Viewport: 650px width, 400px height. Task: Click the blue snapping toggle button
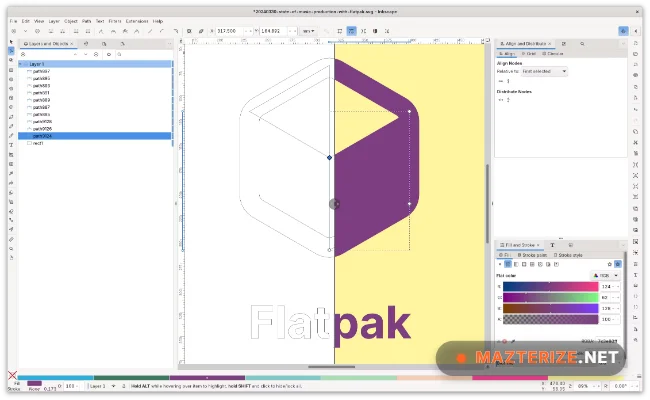(x=623, y=31)
